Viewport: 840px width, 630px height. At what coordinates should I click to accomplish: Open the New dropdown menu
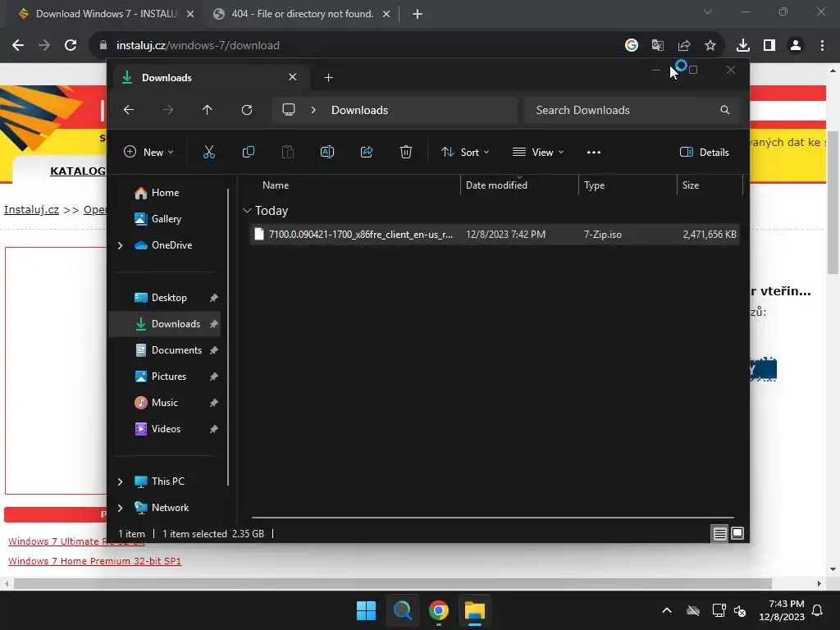pyautogui.click(x=148, y=152)
